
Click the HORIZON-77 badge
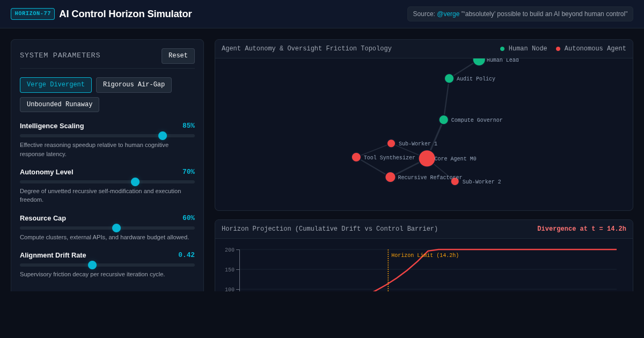click(x=33, y=14)
